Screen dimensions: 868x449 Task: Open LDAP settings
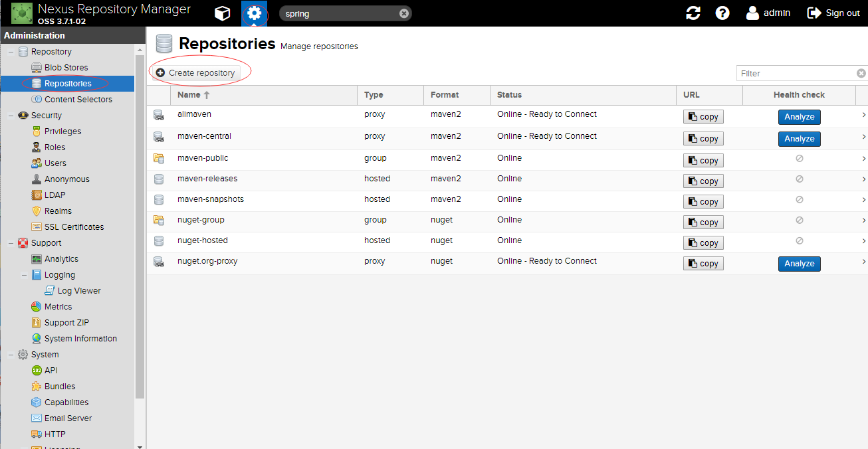54,195
